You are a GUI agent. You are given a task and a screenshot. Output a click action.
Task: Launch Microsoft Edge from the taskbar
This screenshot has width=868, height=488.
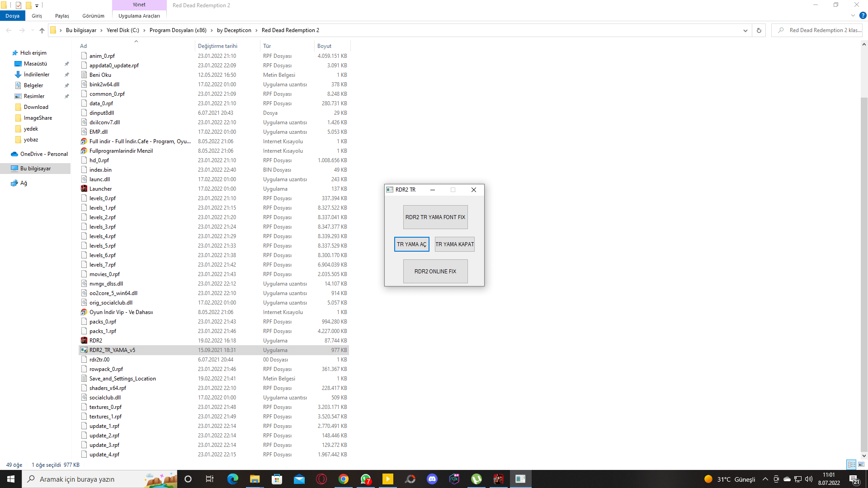233,479
